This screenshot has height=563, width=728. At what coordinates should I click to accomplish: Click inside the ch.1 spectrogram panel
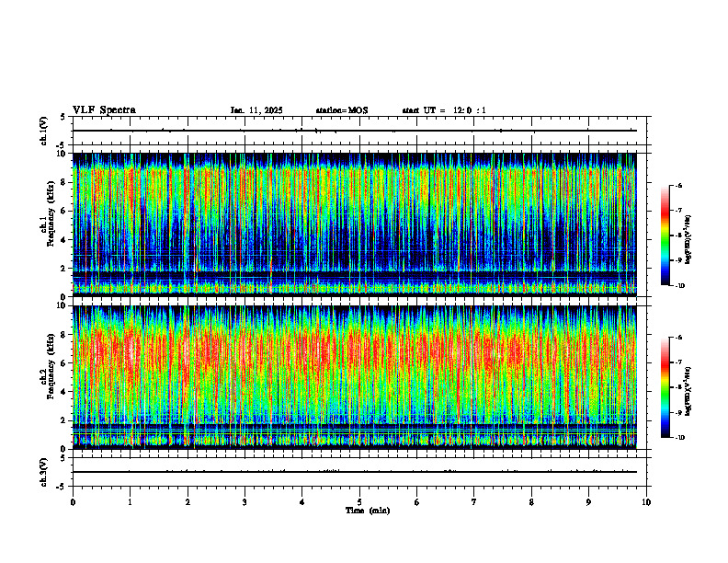(355, 224)
